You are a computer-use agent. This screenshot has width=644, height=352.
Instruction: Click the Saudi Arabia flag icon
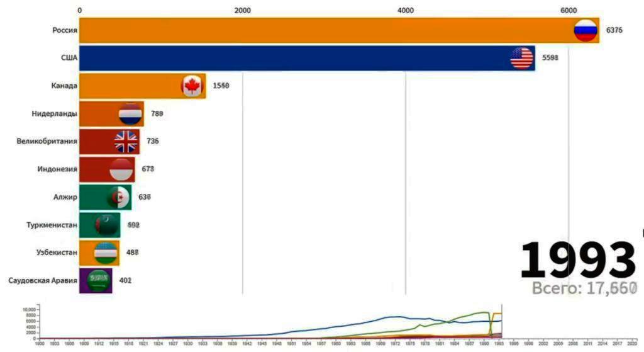[99, 281]
